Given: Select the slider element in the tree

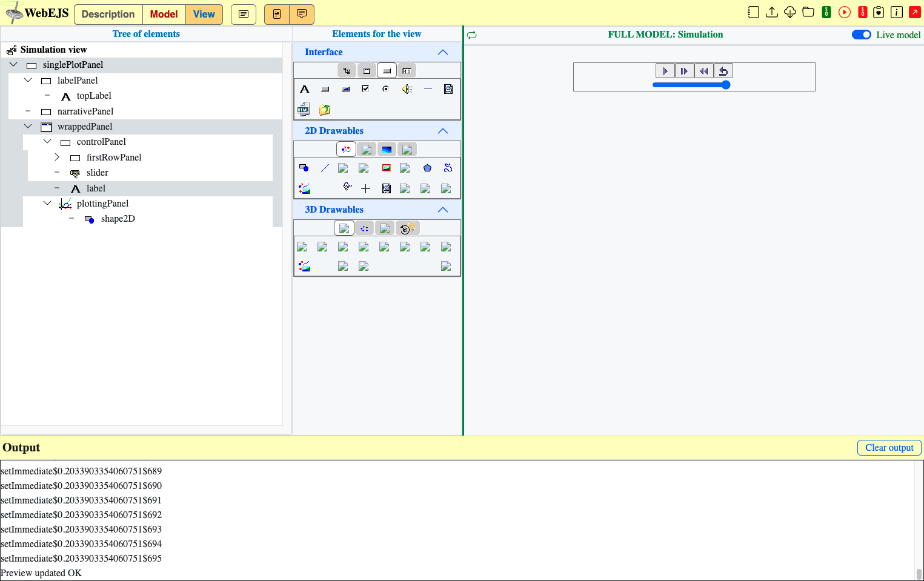Looking at the screenshot, I should pyautogui.click(x=98, y=173).
